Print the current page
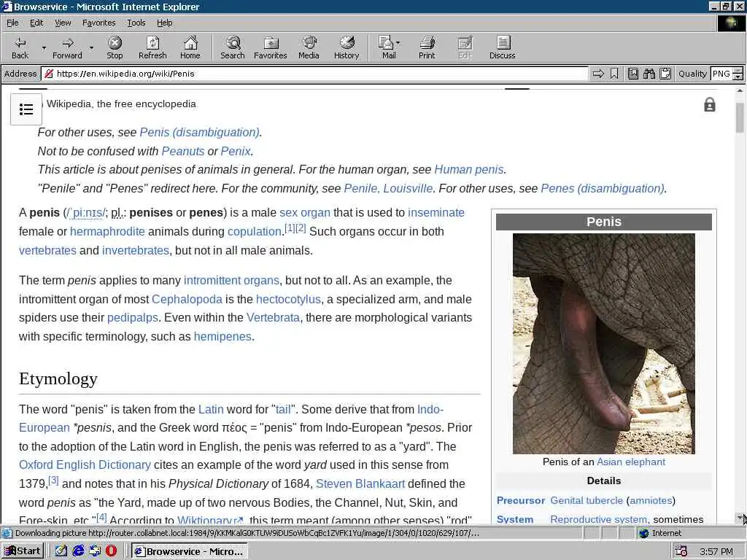747x560 pixels. [427, 47]
